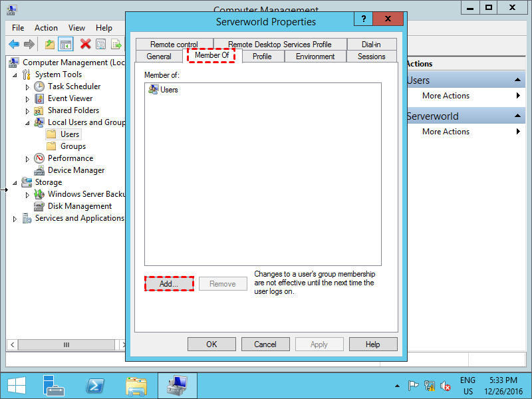
Task: Click the Properties toolbar icon
Action: [x=101, y=44]
